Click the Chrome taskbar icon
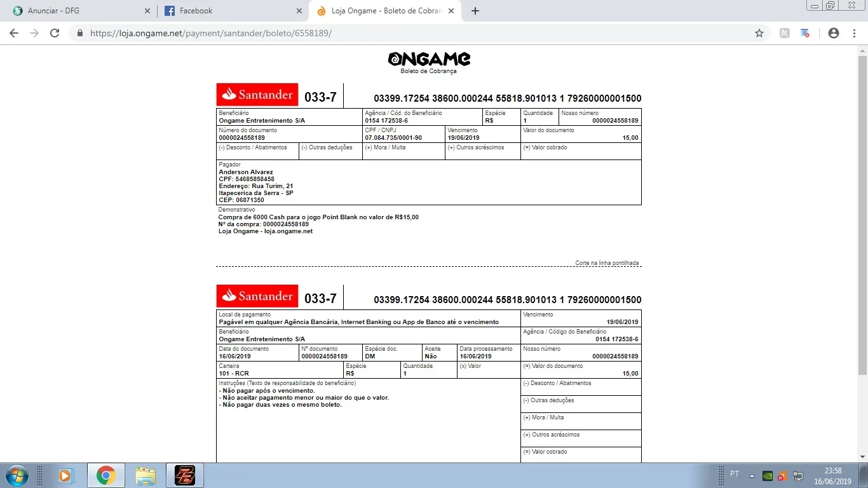The width and height of the screenshot is (868, 488). [x=106, y=475]
